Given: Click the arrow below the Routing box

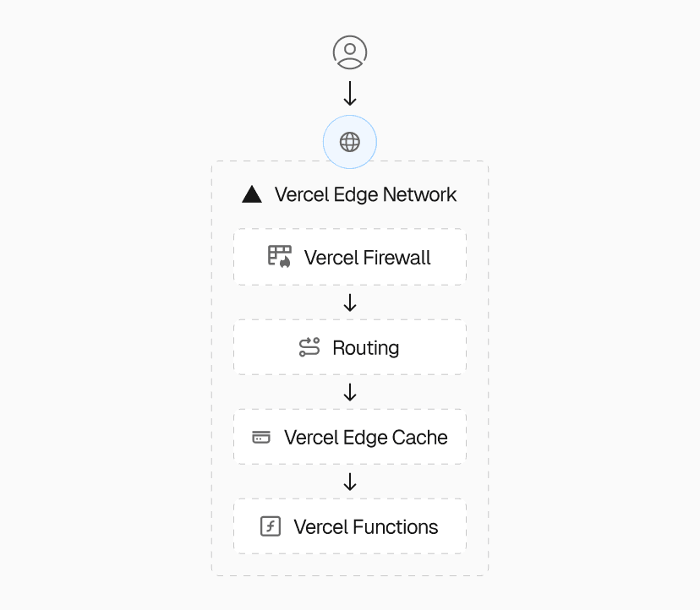Looking at the screenshot, I should tap(349, 392).
